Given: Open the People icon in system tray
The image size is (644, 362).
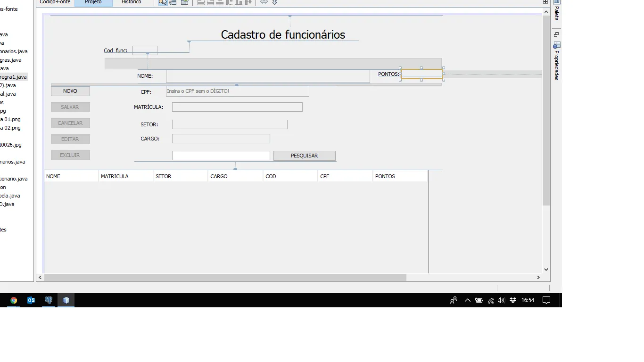Looking at the screenshot, I should (454, 300).
